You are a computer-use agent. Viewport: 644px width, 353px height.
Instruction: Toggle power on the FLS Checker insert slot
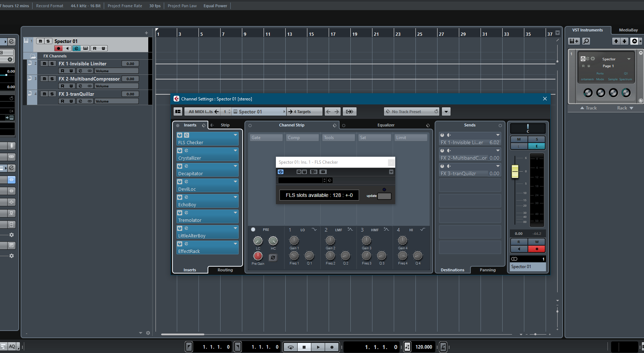(180, 135)
